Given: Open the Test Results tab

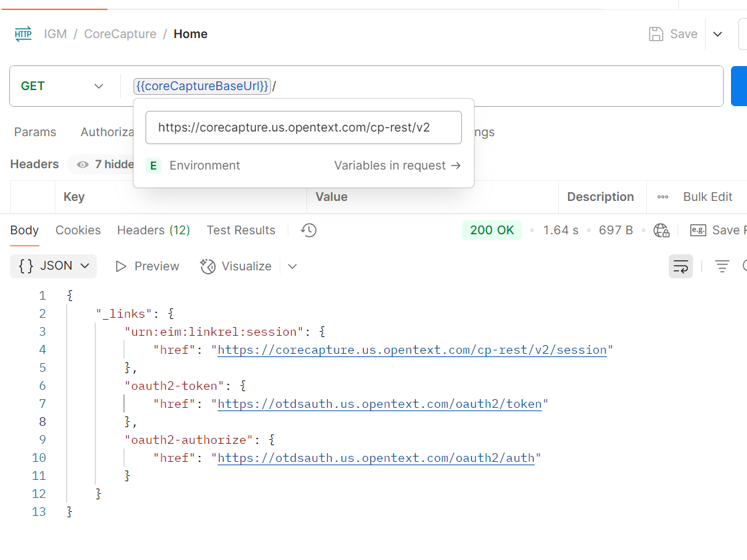Looking at the screenshot, I should coord(241,230).
